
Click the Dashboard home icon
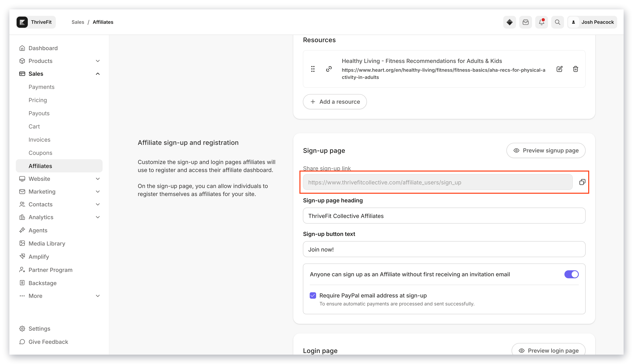(22, 48)
